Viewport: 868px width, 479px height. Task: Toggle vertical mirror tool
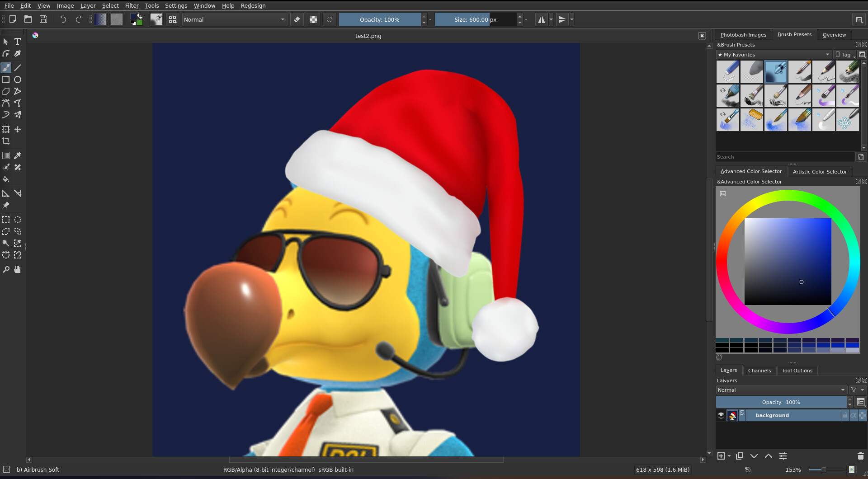(562, 19)
